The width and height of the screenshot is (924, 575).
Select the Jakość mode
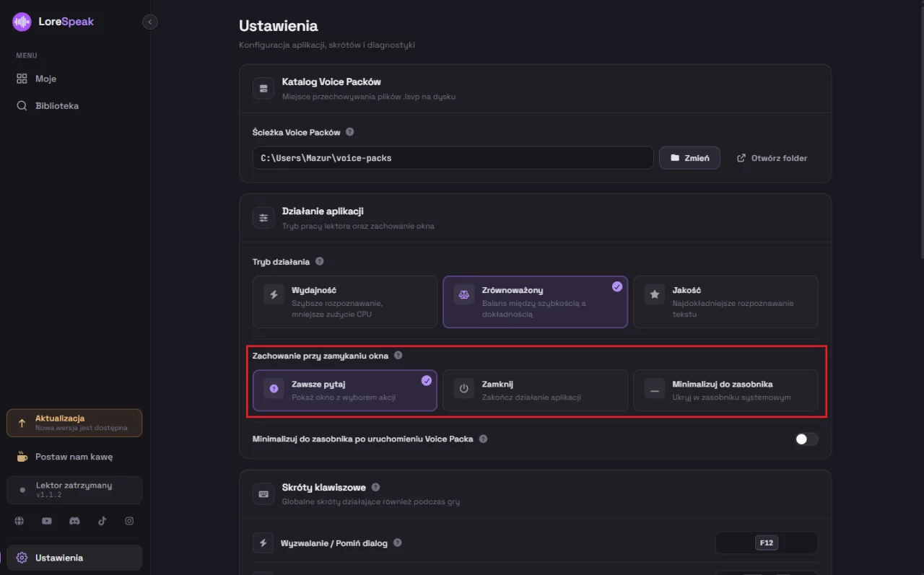[725, 302]
